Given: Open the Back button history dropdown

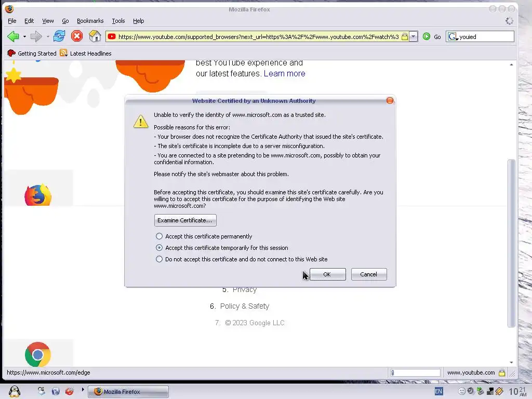Looking at the screenshot, I should pos(24,37).
